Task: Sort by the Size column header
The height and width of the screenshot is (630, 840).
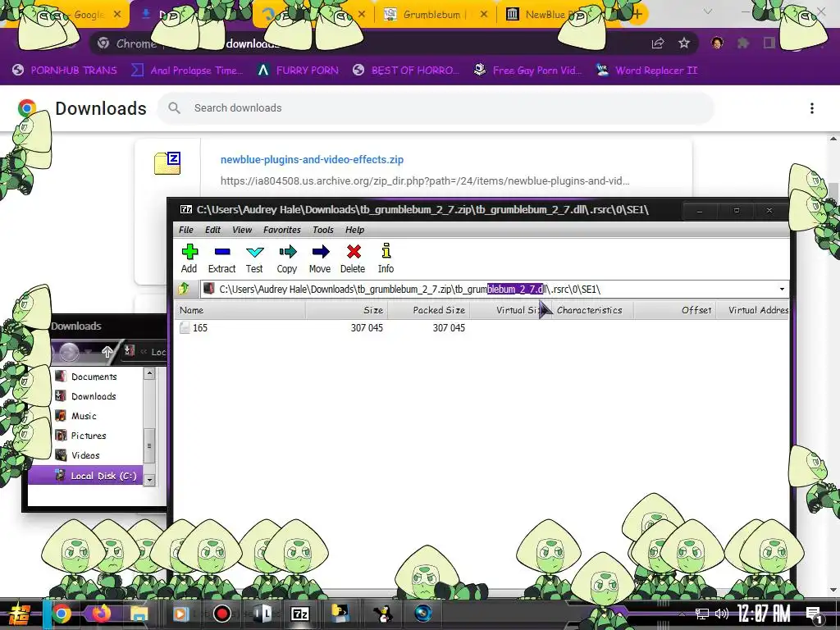Action: pyautogui.click(x=347, y=310)
